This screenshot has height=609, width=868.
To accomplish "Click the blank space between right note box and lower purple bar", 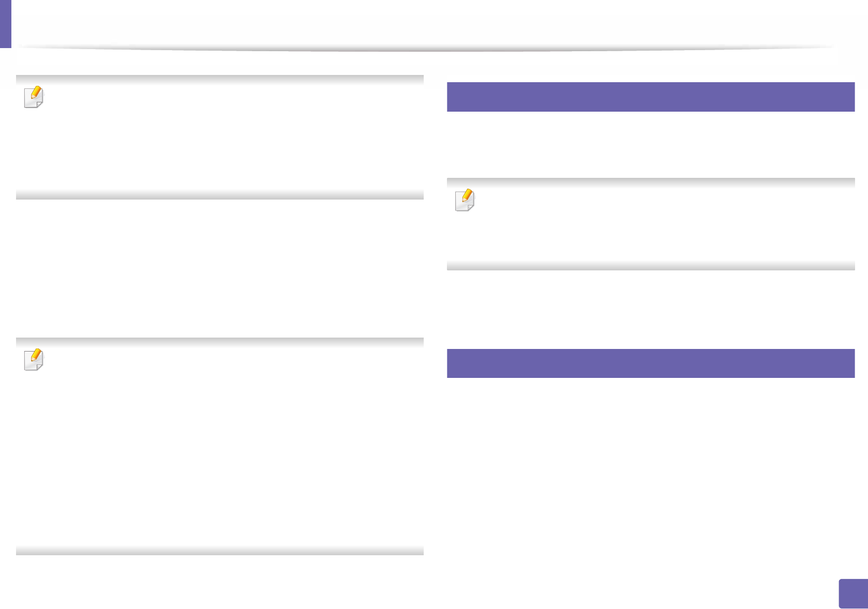I will [x=650, y=309].
